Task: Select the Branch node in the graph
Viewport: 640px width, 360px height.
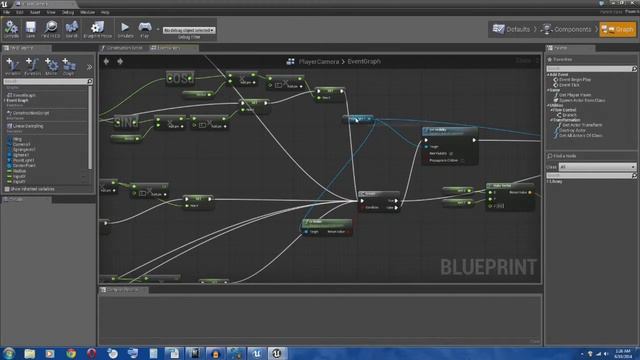Action: pos(378,201)
